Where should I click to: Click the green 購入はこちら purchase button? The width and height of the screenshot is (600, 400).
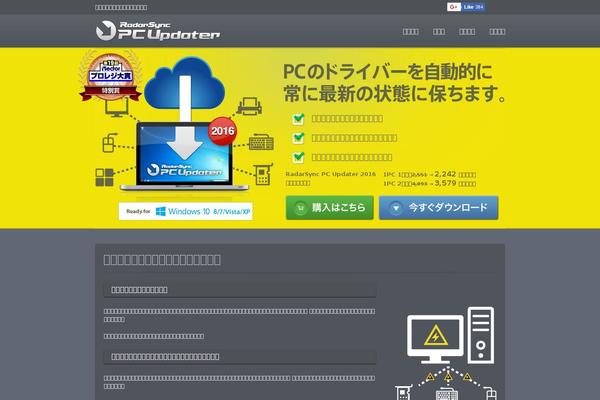pos(329,207)
